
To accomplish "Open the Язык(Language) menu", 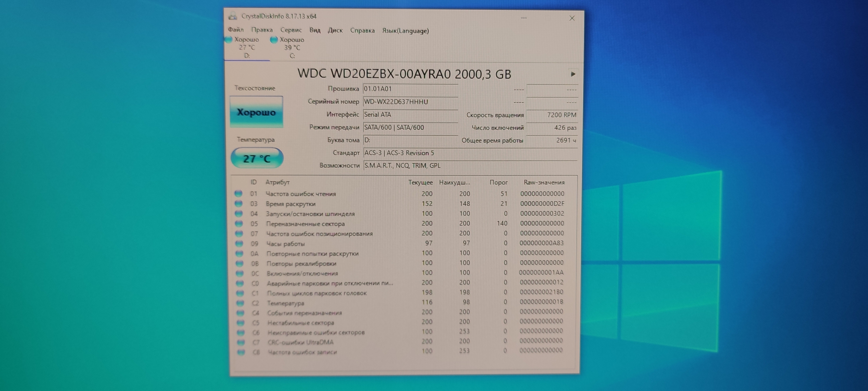I will point(405,31).
